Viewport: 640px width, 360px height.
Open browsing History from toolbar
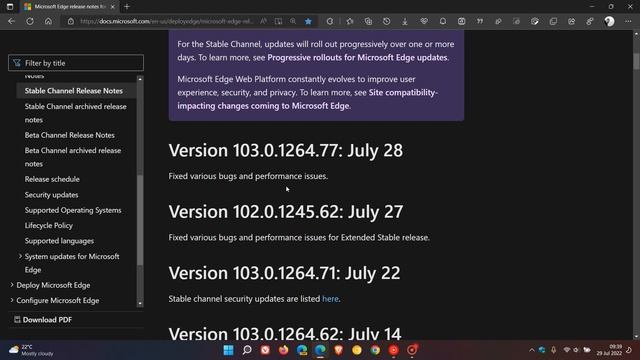tap(387, 21)
